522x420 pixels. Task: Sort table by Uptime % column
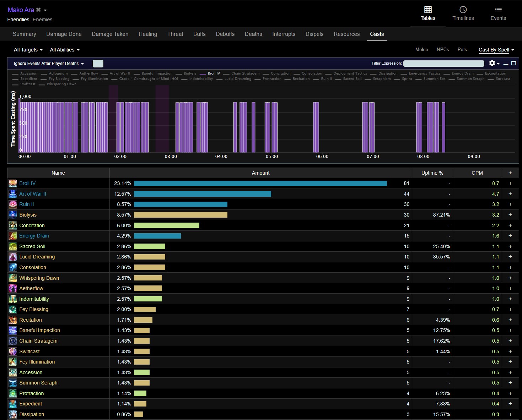(x=432, y=173)
